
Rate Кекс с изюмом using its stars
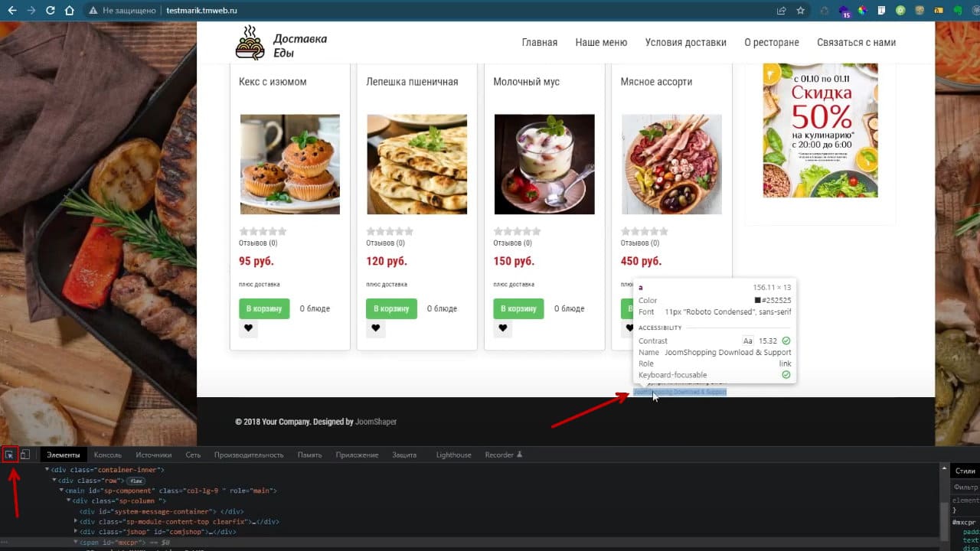[x=263, y=231]
